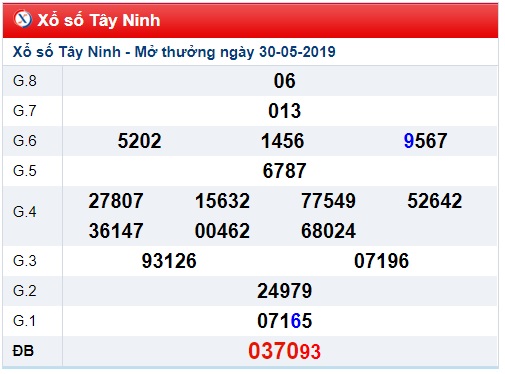The image size is (505, 374).
Task: Select the G.3 prize label
Action: click(x=25, y=261)
